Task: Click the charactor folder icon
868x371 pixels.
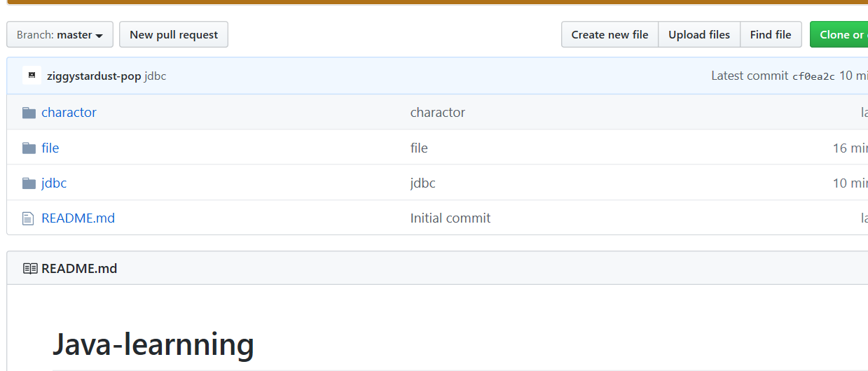Action: (x=29, y=113)
